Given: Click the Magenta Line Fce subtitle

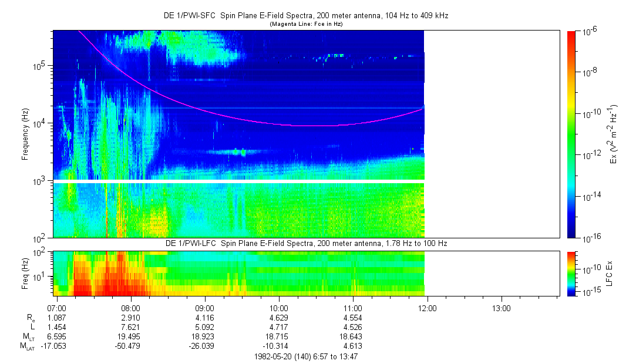Looking at the screenshot, I should [305, 24].
